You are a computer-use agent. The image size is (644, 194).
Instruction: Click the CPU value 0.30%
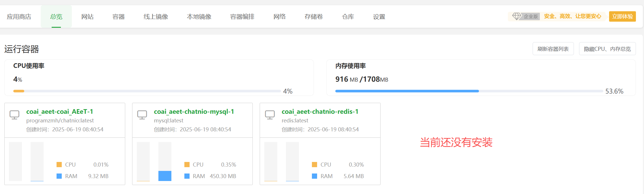[x=356, y=165]
